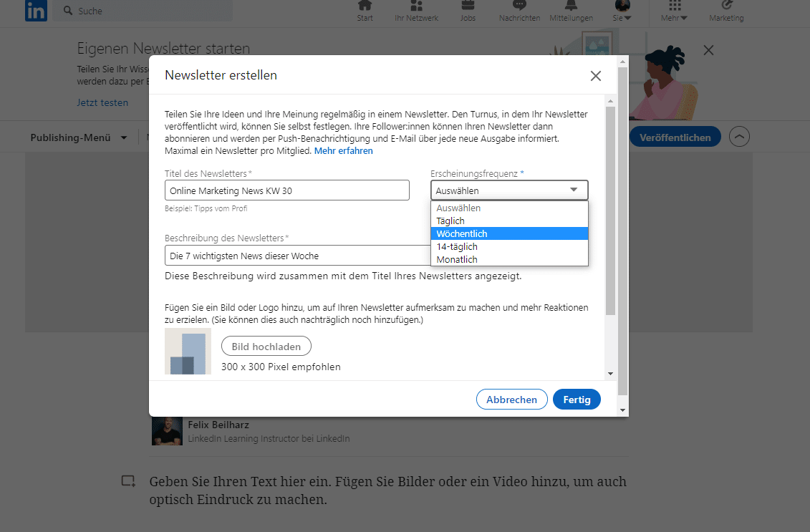Click the Jetzt testen link
Image resolution: width=810 pixels, height=532 pixels.
102,102
